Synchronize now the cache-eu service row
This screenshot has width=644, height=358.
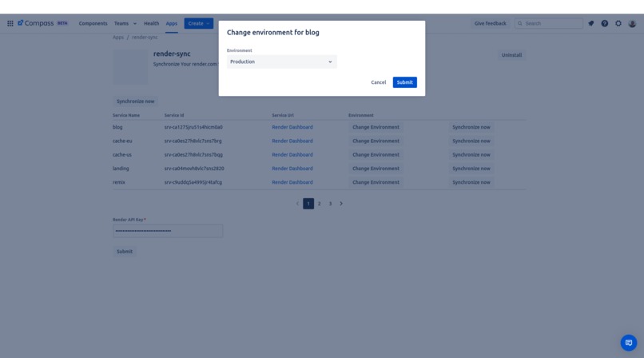[x=471, y=141]
